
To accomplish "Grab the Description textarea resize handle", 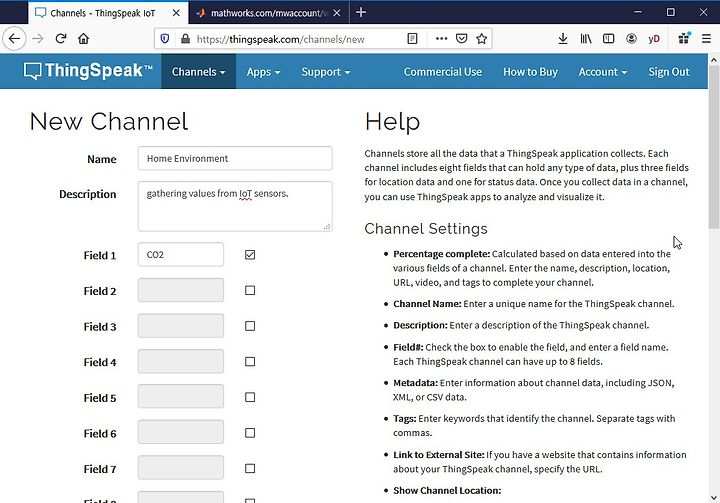I will tap(327, 226).
